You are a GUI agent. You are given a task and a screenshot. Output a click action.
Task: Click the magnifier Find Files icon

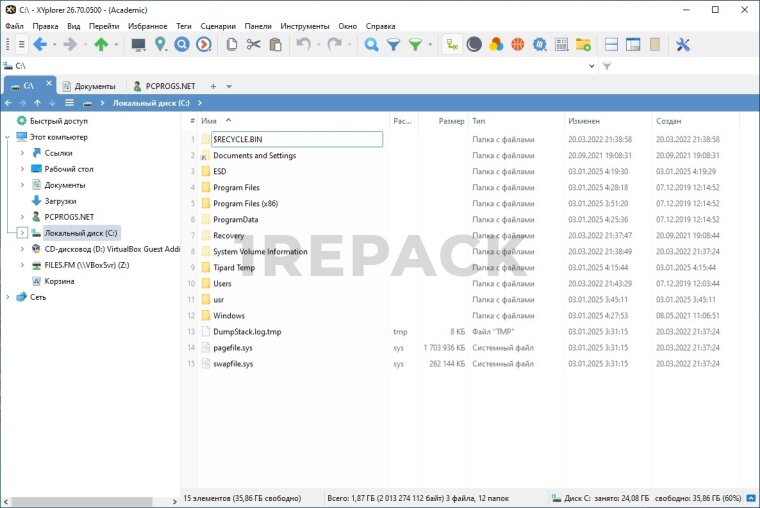pos(371,44)
